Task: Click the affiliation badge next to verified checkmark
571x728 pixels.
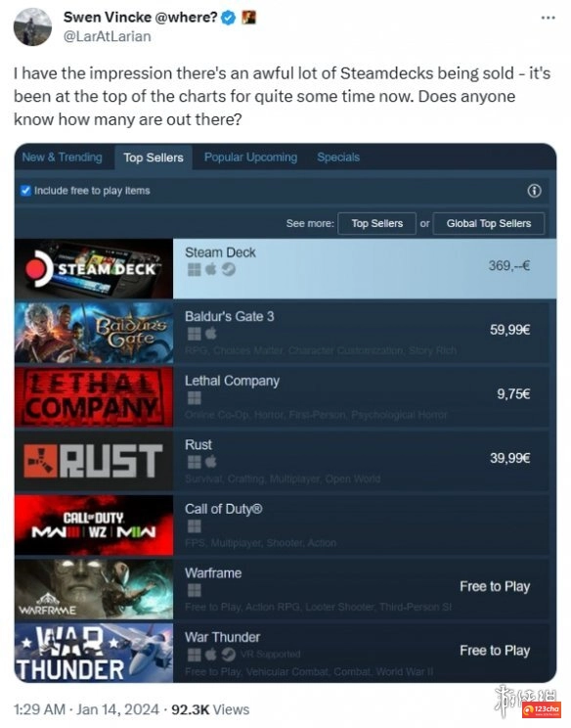Action: click(249, 18)
